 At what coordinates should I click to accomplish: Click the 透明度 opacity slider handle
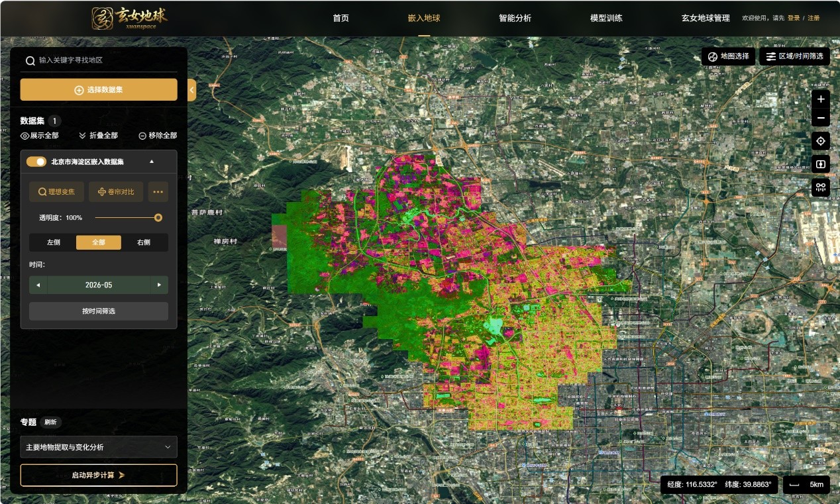(x=158, y=217)
